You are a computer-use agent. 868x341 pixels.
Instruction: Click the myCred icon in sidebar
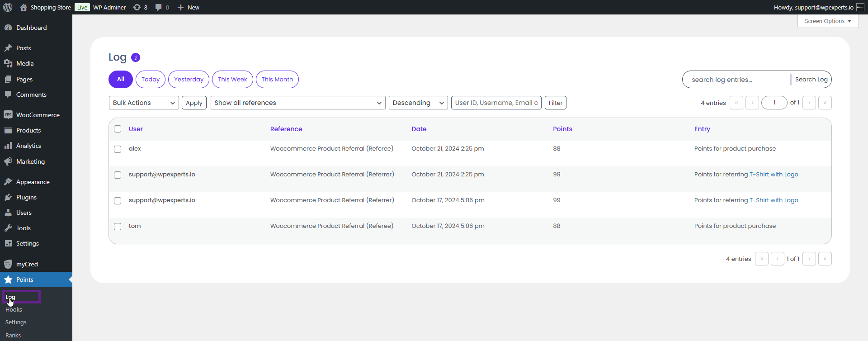pyautogui.click(x=8, y=264)
